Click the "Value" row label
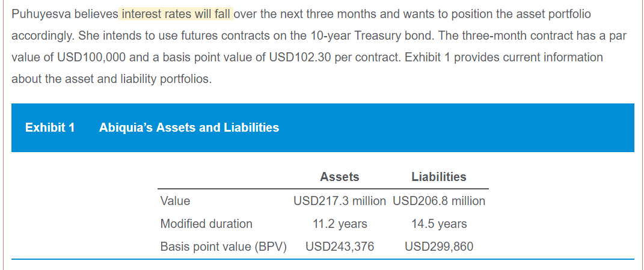The width and height of the screenshot is (644, 270). (175, 201)
